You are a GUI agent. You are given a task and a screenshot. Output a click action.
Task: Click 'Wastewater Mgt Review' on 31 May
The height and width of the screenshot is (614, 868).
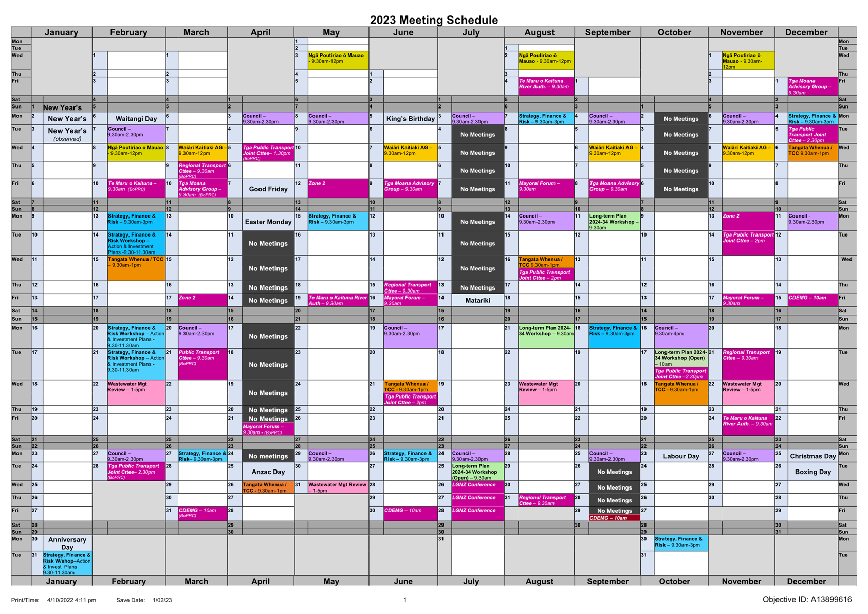click(338, 487)
